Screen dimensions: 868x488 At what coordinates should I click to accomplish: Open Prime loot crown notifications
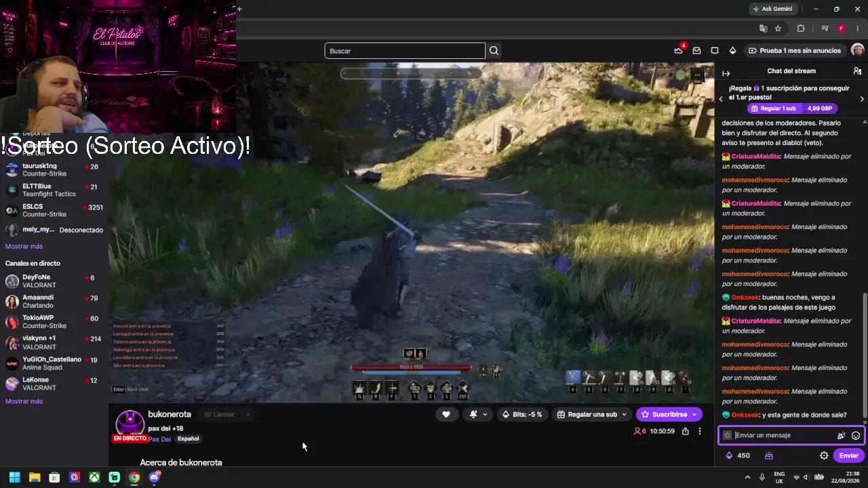coord(679,51)
